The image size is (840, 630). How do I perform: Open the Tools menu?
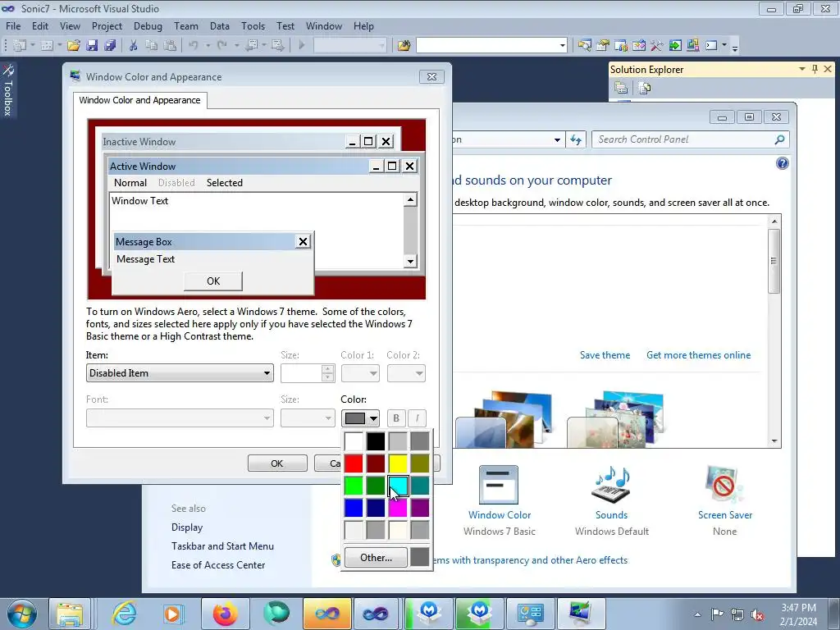253,26
